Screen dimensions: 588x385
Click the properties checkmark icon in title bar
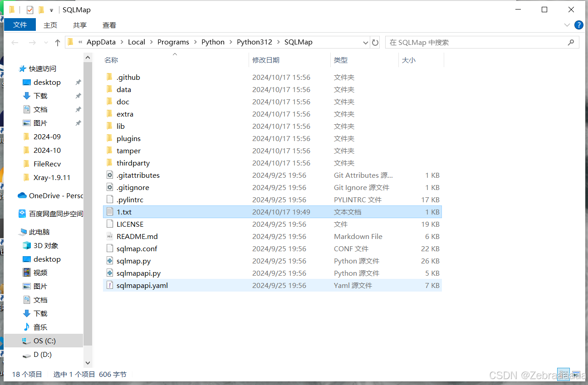[x=30, y=10]
